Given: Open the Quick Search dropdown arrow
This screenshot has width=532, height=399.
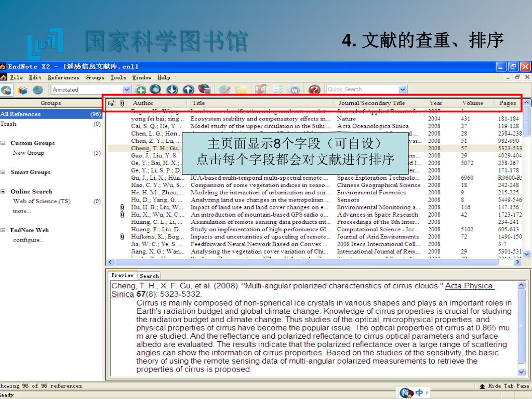Looking at the screenshot, I should [x=403, y=89].
